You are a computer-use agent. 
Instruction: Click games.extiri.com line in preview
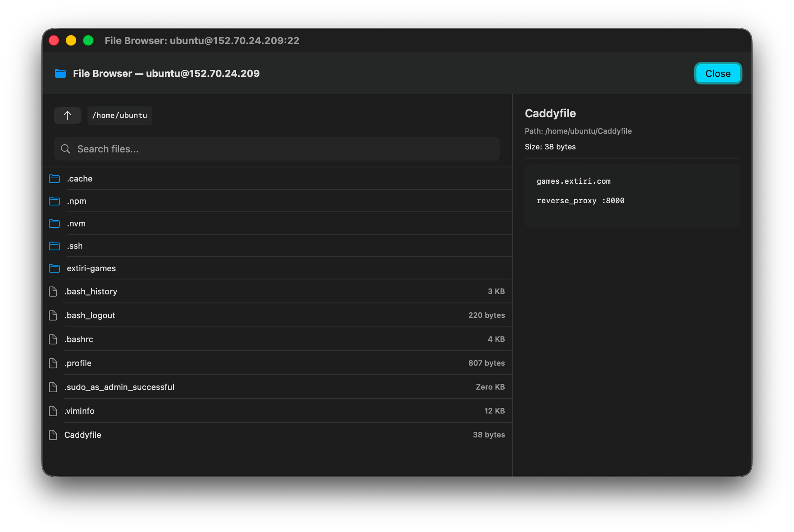[574, 181]
